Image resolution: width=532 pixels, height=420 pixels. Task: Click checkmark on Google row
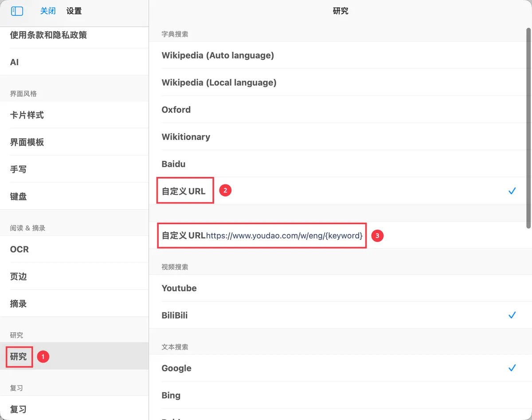512,368
